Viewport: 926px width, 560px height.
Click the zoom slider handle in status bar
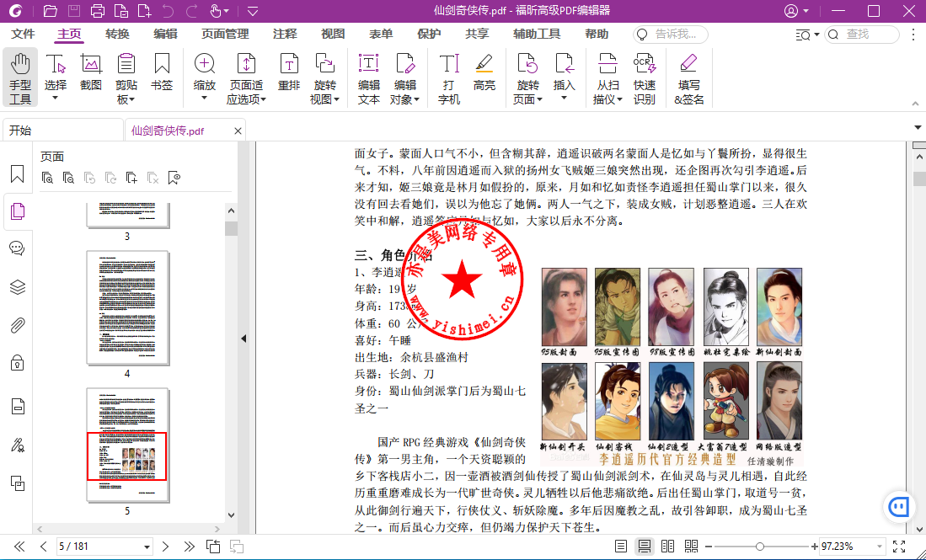[x=760, y=547]
